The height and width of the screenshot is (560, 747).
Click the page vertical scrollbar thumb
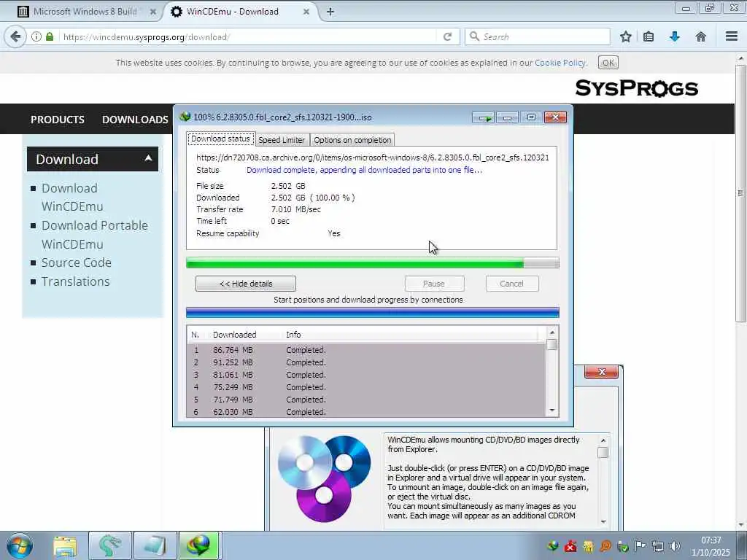pyautogui.click(x=740, y=192)
